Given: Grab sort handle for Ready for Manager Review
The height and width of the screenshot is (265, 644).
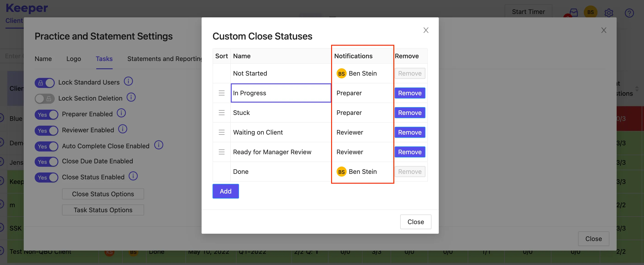Looking at the screenshot, I should point(221,152).
